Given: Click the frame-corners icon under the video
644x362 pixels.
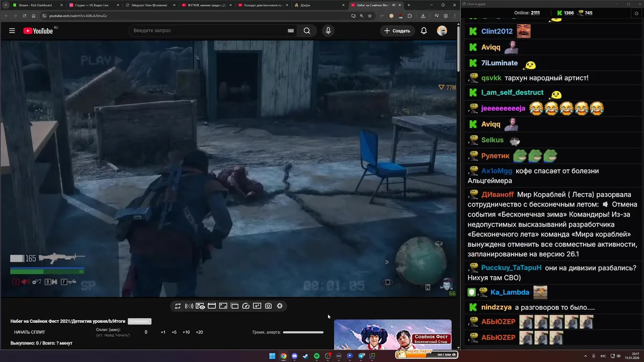Looking at the screenshot, I should coord(223,306).
